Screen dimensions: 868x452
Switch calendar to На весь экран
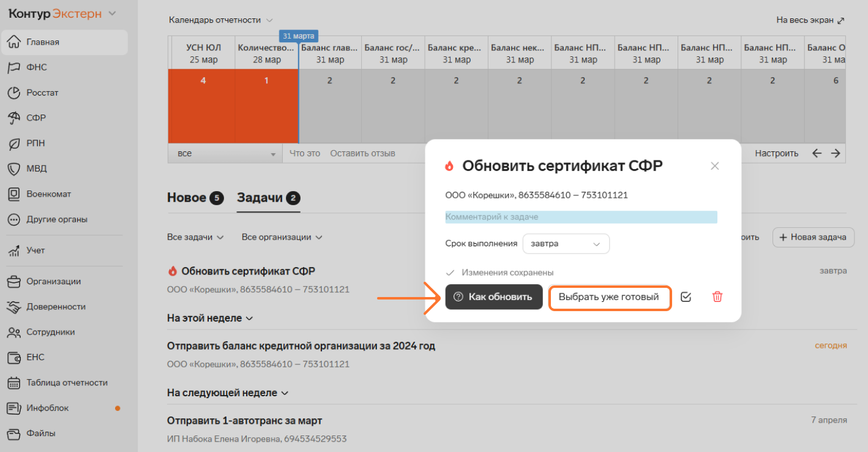click(810, 20)
